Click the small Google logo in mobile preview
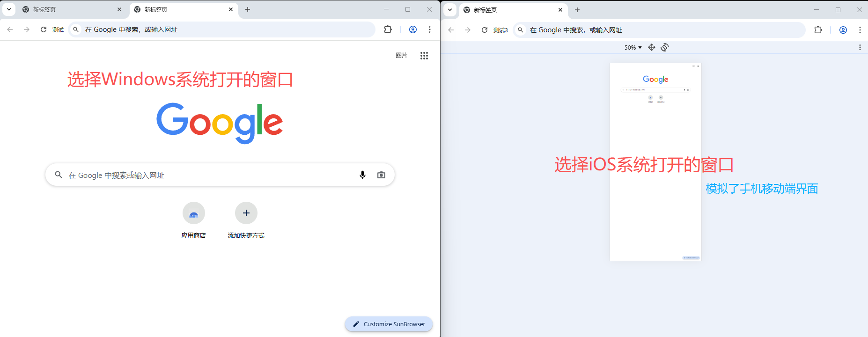868x337 pixels. (655, 79)
